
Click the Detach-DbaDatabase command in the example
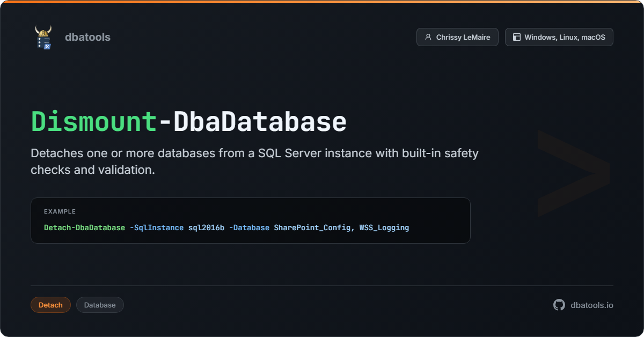coord(84,228)
